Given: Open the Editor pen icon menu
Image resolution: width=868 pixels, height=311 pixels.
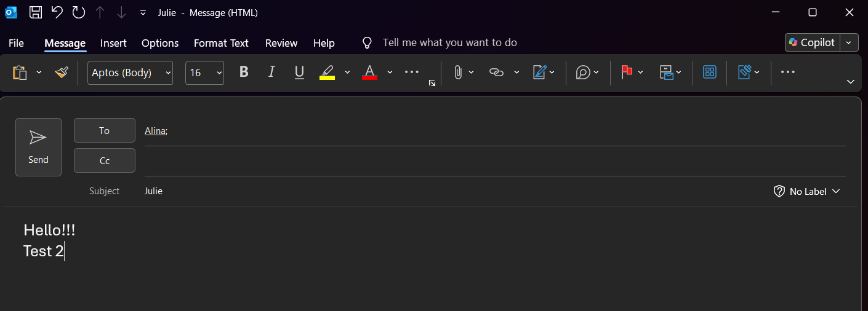Looking at the screenshot, I should [749, 73].
